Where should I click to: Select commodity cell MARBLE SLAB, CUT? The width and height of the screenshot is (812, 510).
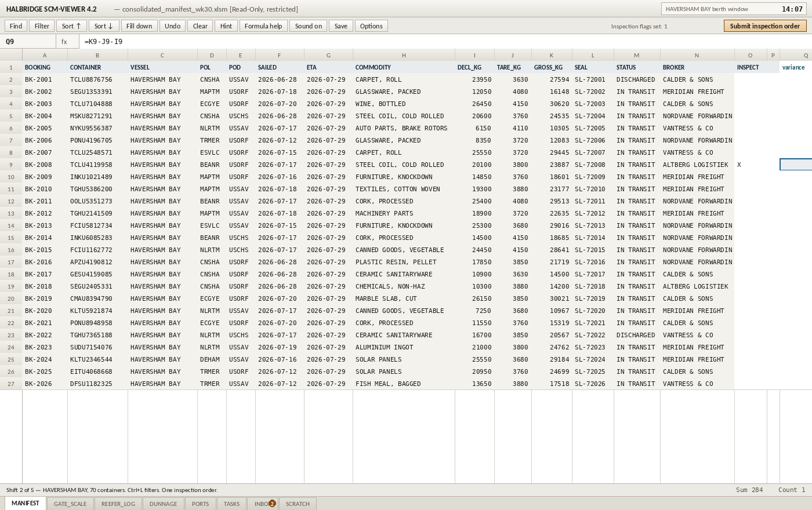point(404,298)
